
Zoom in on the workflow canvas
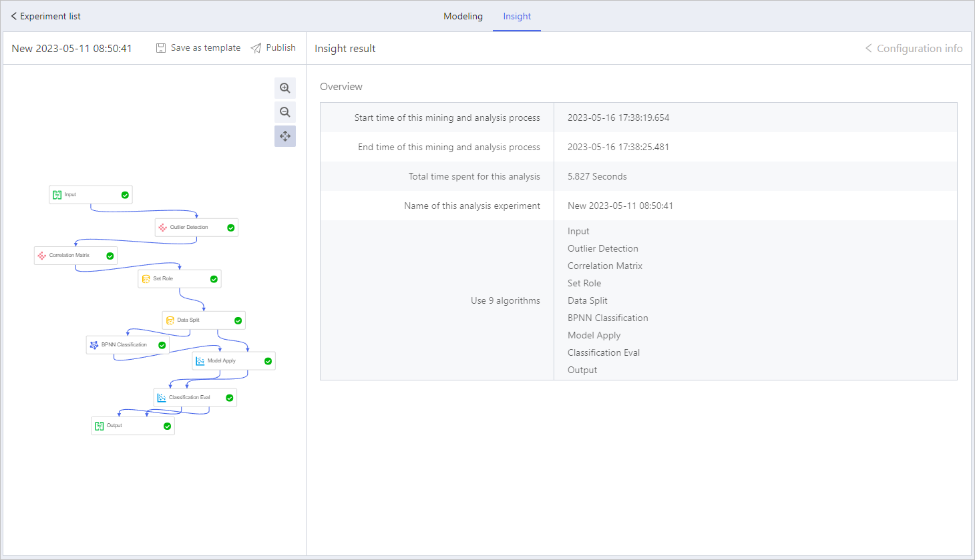285,87
